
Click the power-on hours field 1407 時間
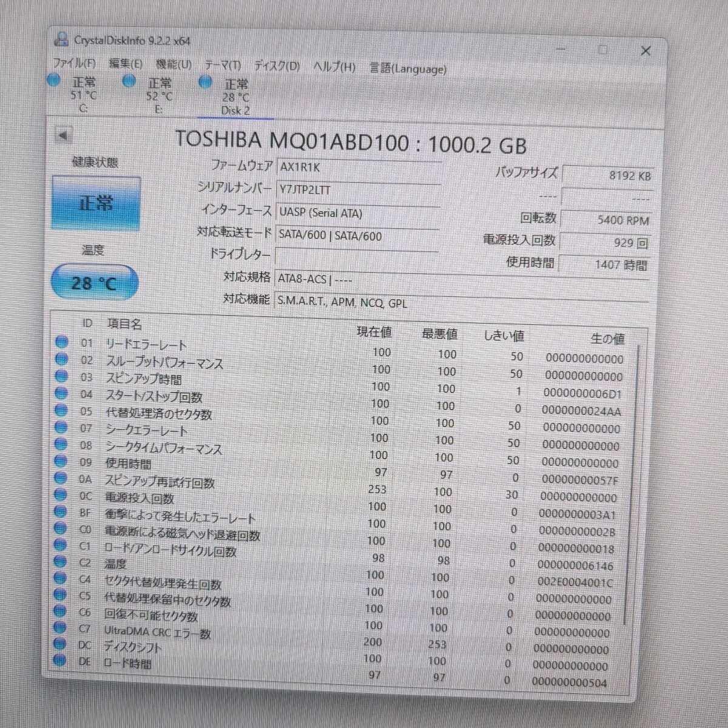tap(604, 265)
